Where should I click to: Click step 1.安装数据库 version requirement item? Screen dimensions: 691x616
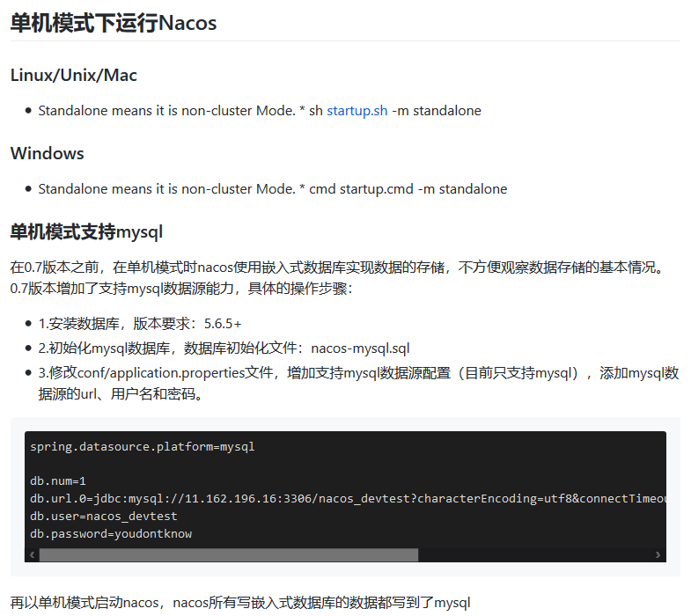pos(140,324)
